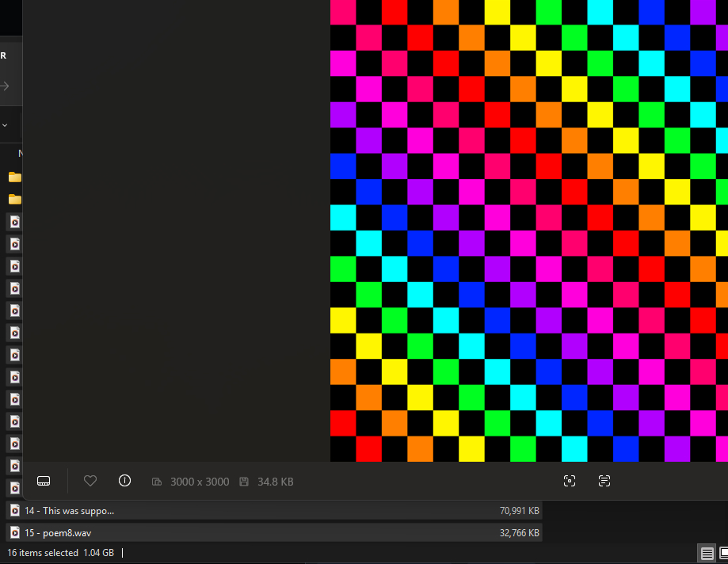The width and height of the screenshot is (728, 564).
Task: Click the 3000 x 3000 image dimensions
Action: (x=200, y=482)
